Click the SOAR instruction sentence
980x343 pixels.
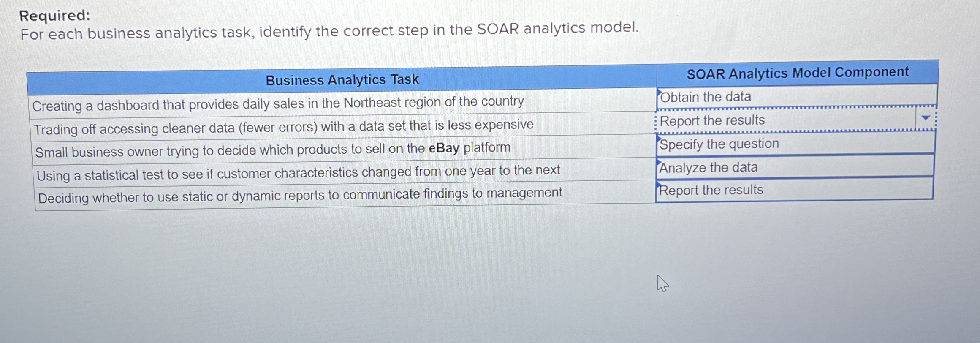click(329, 31)
